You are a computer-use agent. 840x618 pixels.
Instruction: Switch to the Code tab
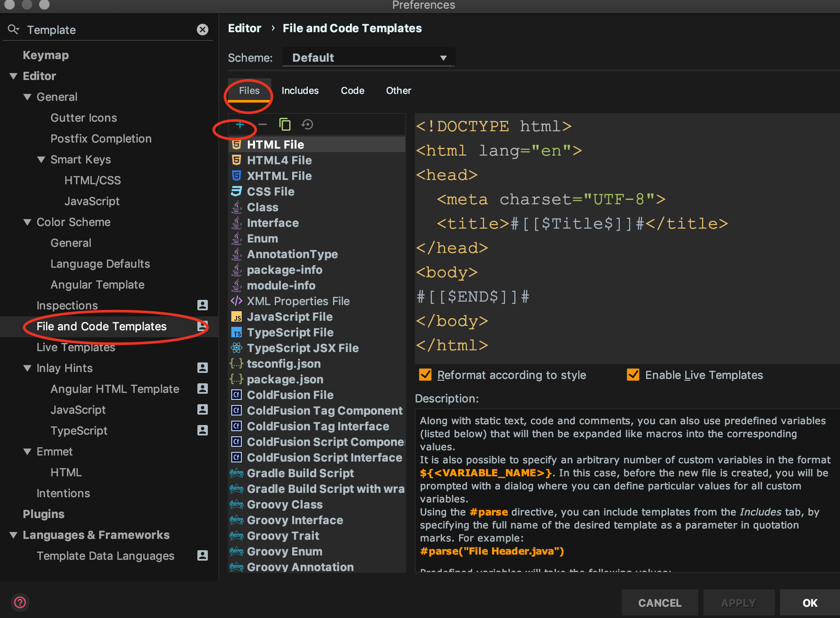[353, 90]
